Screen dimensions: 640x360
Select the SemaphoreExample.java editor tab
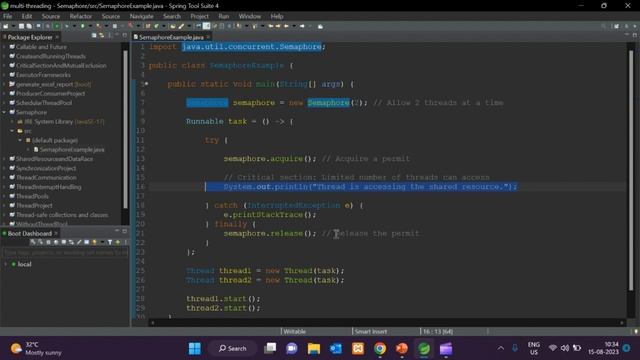point(171,37)
